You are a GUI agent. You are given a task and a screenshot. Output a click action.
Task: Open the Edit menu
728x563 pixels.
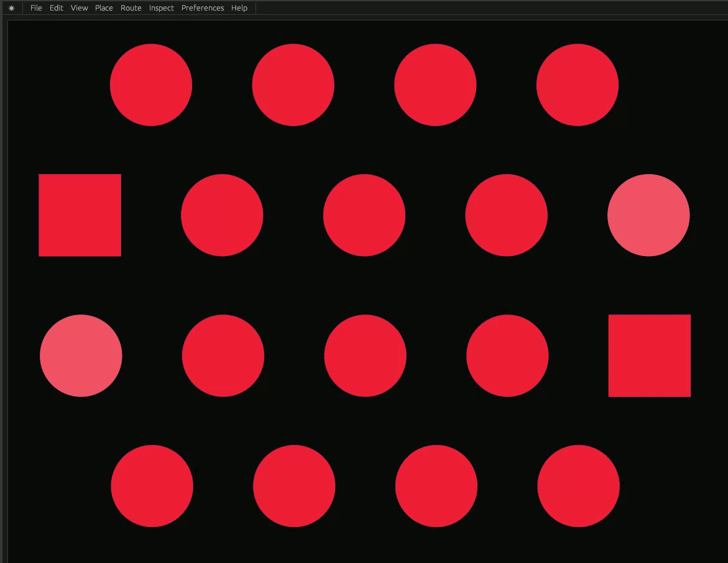pyautogui.click(x=57, y=8)
